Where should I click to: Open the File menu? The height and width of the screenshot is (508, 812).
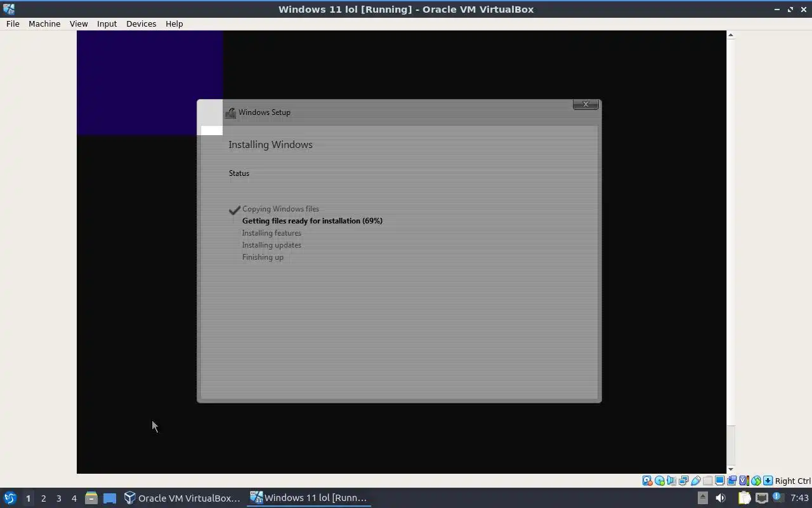click(13, 23)
